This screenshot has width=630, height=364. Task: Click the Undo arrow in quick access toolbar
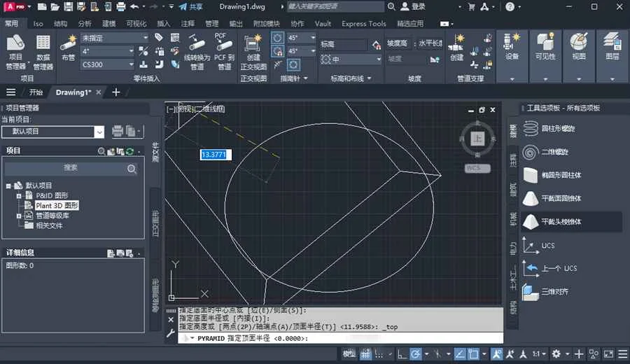point(134,6)
